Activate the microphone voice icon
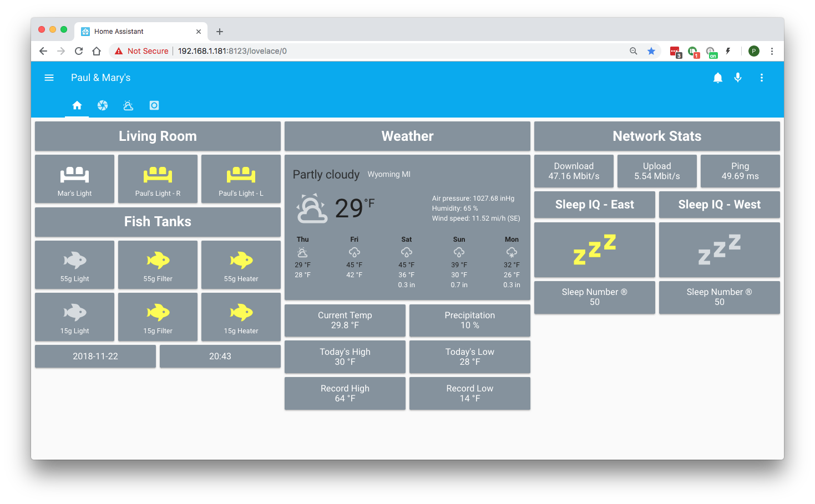The width and height of the screenshot is (815, 504). pyautogui.click(x=738, y=78)
